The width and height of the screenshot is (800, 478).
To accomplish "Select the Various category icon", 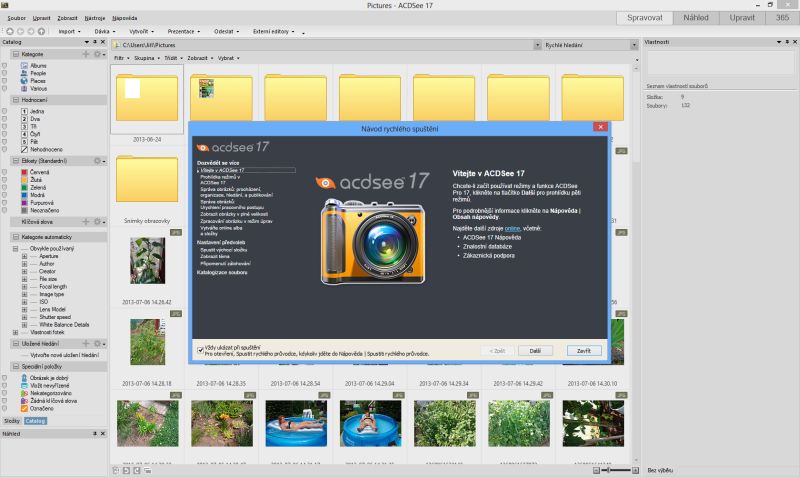I will point(24,88).
